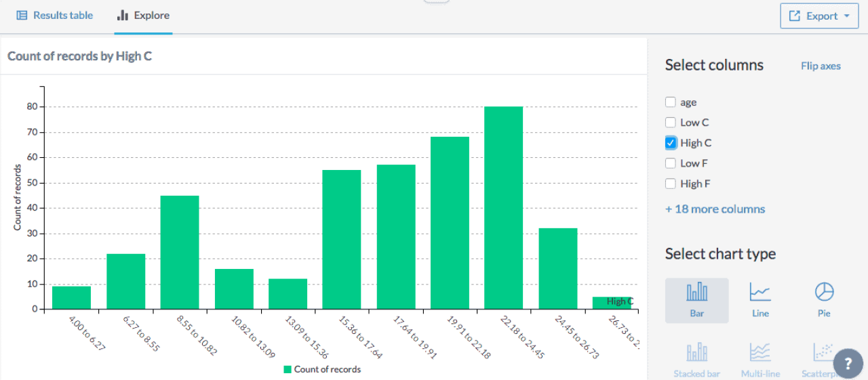Click the chart title Count of records by High C
Screen dimensions: 868x380
[x=79, y=56]
